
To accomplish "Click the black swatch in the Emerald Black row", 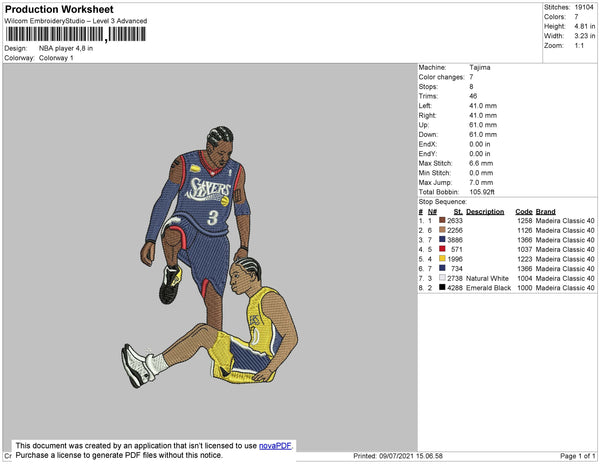I will coord(442,288).
